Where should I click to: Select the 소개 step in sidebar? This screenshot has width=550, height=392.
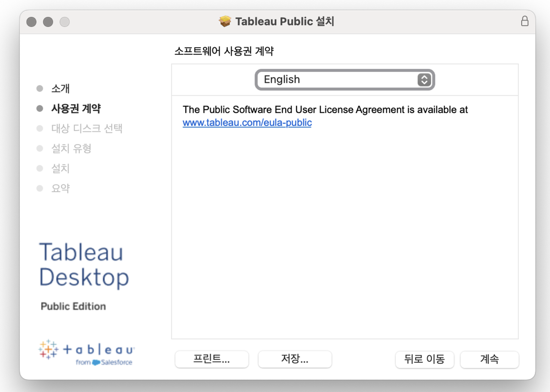[60, 88]
